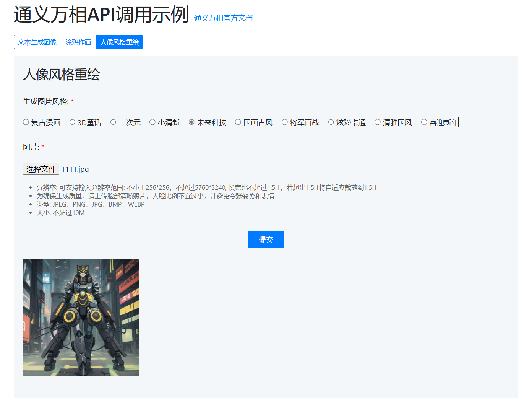
Task: Select the 复古漫画 style radio button
Action: pyautogui.click(x=26, y=122)
